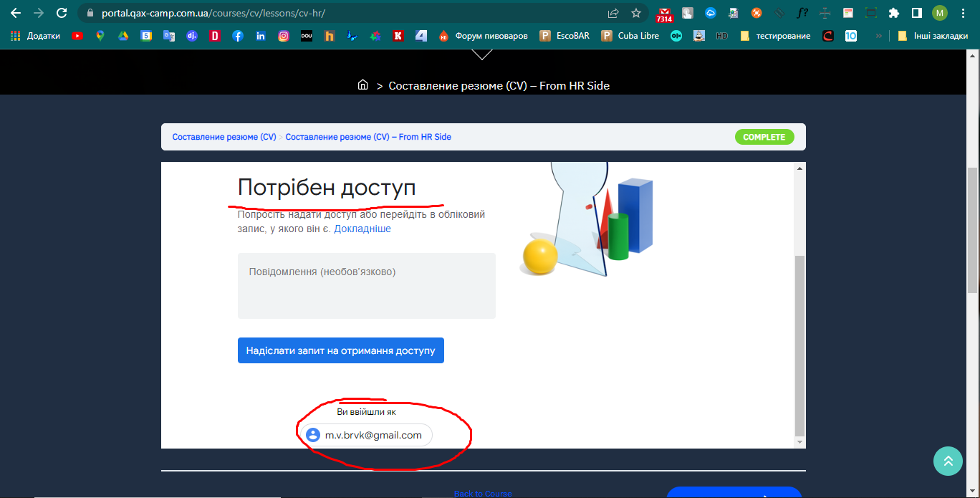
Task: Open the YouTube bookmark
Action: coord(77,36)
